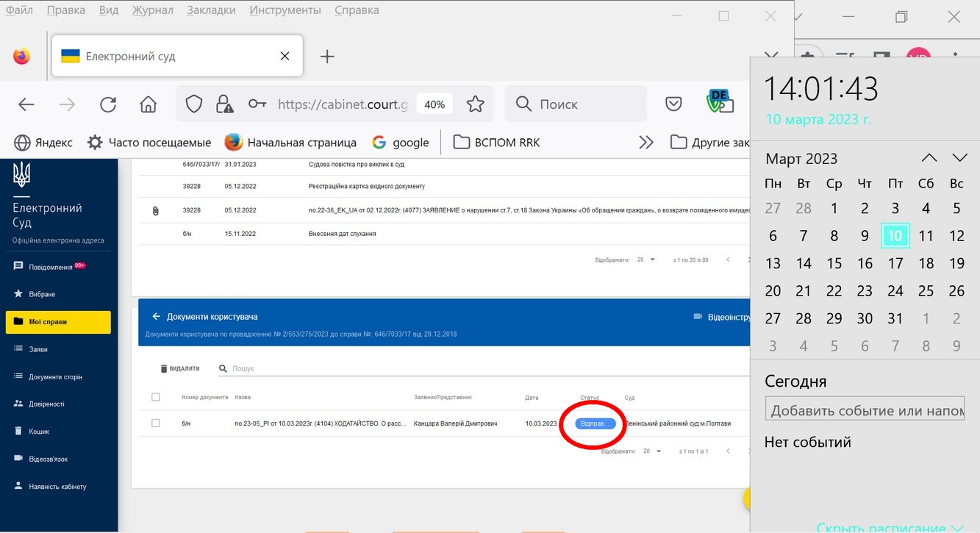Tick the select-all checkbox in the documents header
Image resolution: width=980 pixels, height=533 pixels.
tap(155, 397)
